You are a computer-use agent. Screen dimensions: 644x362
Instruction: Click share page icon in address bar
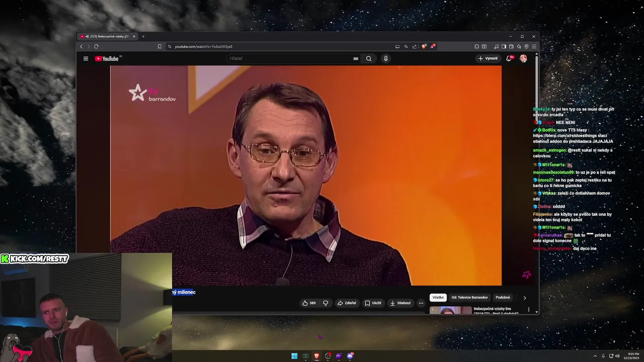click(x=415, y=46)
